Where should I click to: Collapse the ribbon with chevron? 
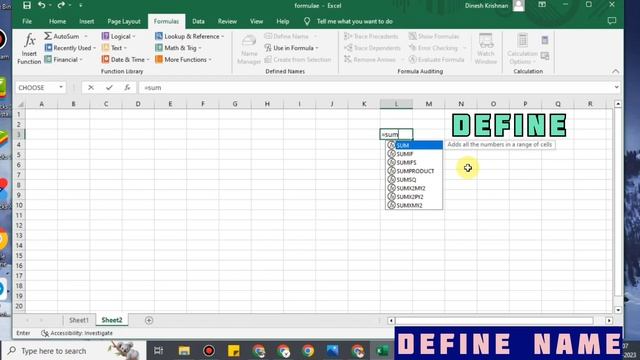click(x=616, y=71)
